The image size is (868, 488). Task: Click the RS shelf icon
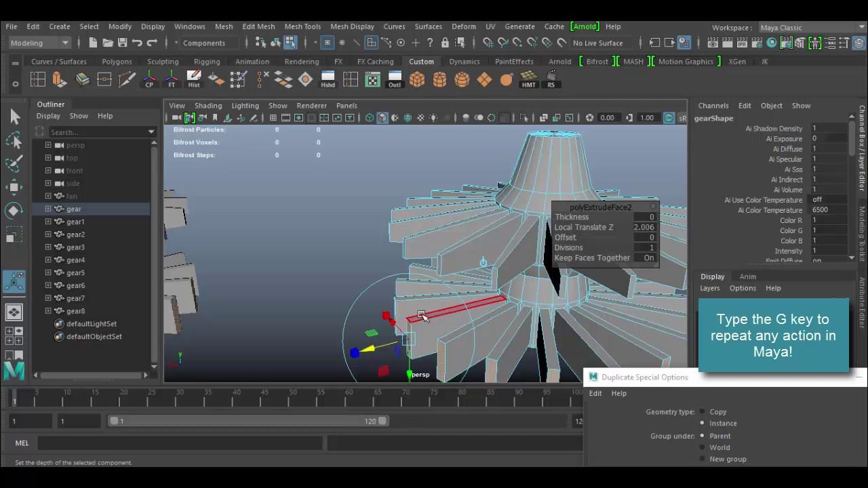click(x=551, y=79)
